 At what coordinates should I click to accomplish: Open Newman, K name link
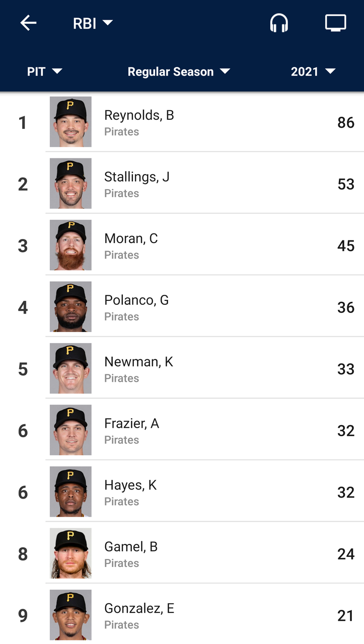tap(138, 362)
